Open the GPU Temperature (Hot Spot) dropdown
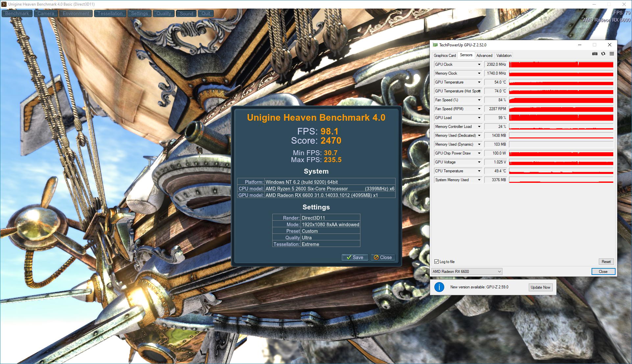632x364 pixels. point(479,91)
